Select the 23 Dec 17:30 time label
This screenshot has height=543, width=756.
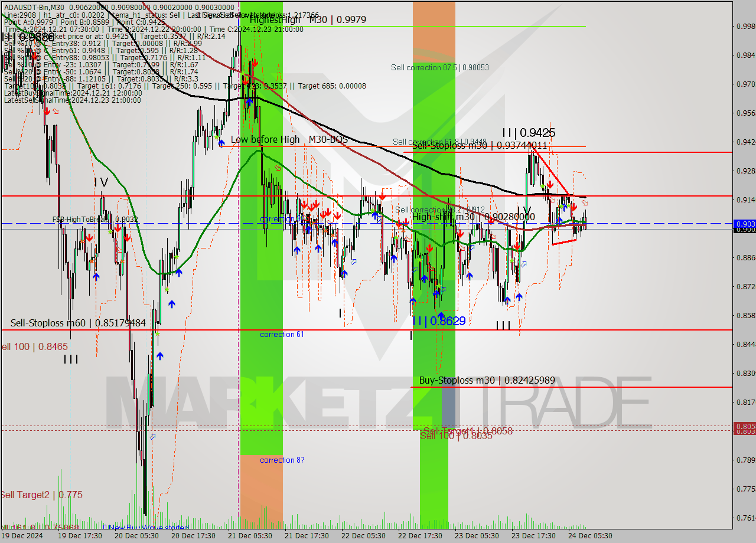532,536
